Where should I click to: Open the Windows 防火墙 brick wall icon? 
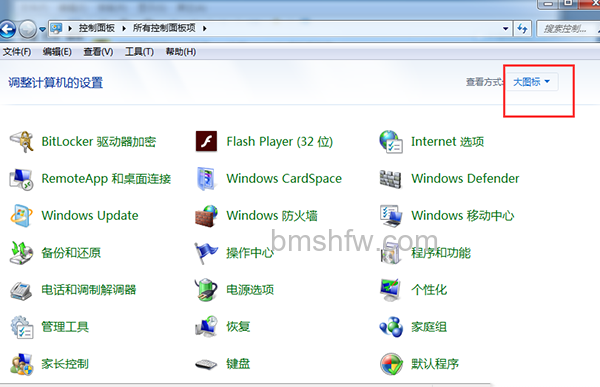tap(206, 216)
